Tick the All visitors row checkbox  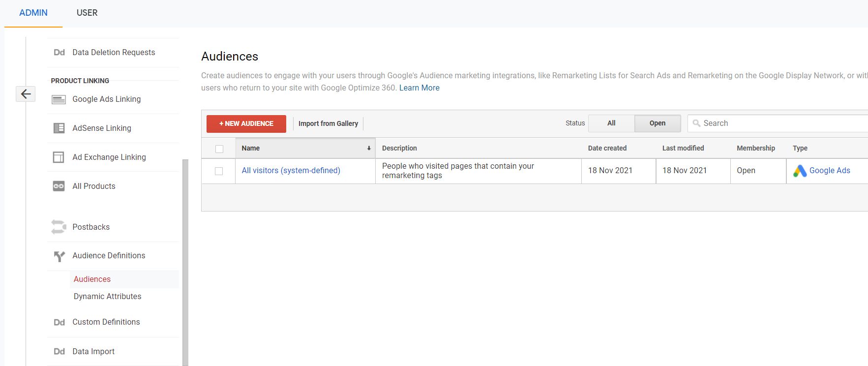pos(219,171)
